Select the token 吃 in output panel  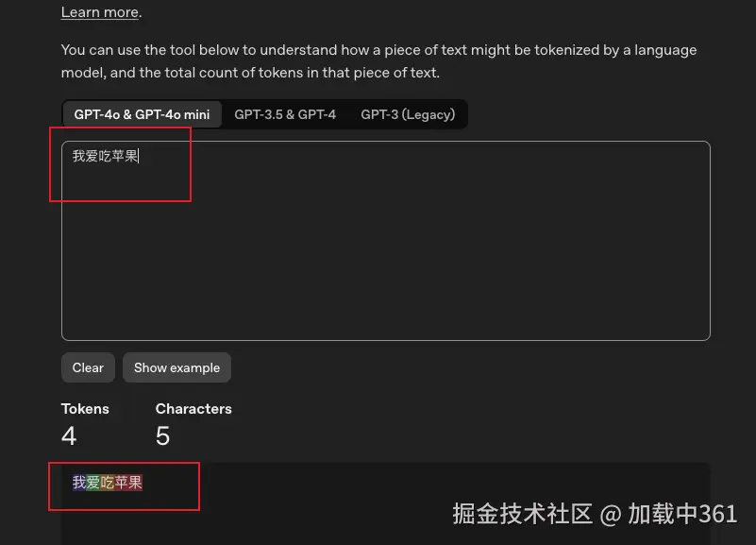[106, 481]
